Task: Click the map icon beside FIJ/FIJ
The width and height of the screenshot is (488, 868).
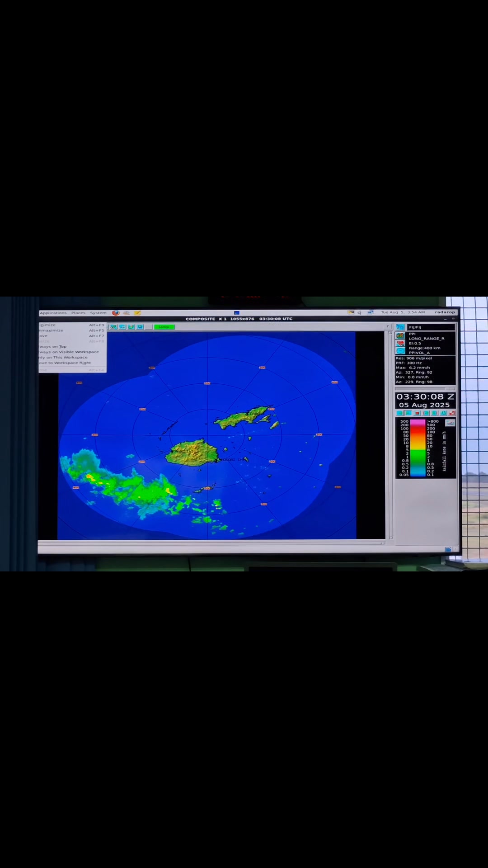Action: point(400,327)
